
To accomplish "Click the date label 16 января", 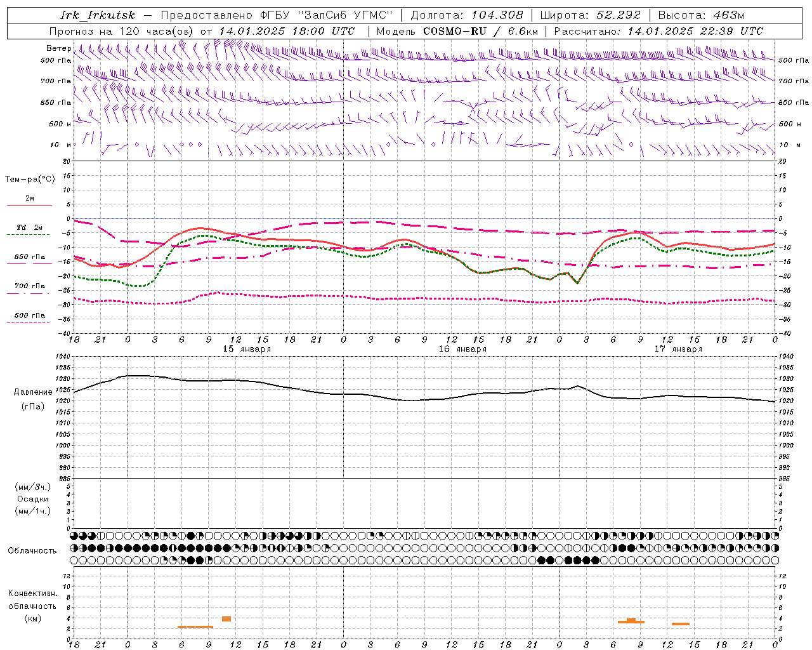I will (x=462, y=349).
